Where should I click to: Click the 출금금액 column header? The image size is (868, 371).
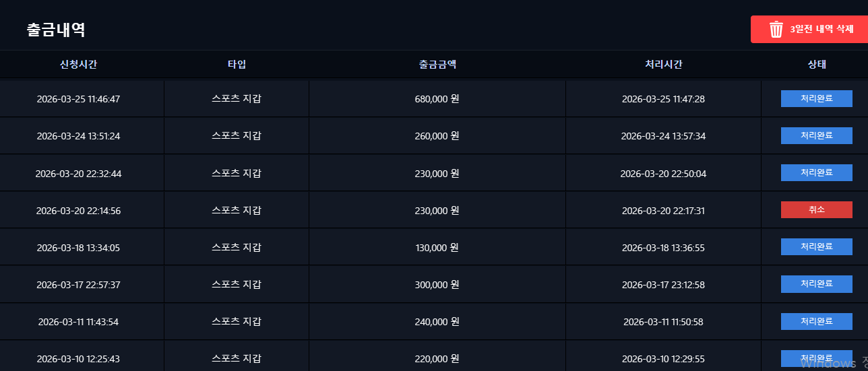tap(437, 65)
